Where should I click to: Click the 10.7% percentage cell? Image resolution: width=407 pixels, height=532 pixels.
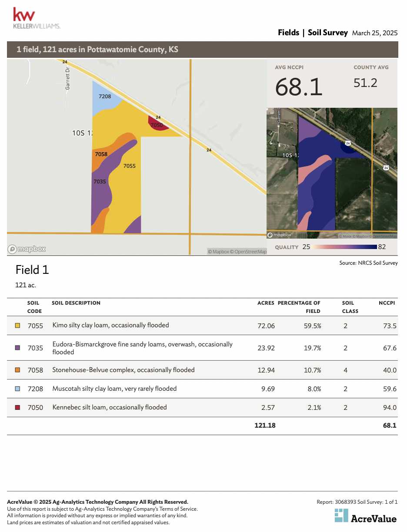point(312,370)
